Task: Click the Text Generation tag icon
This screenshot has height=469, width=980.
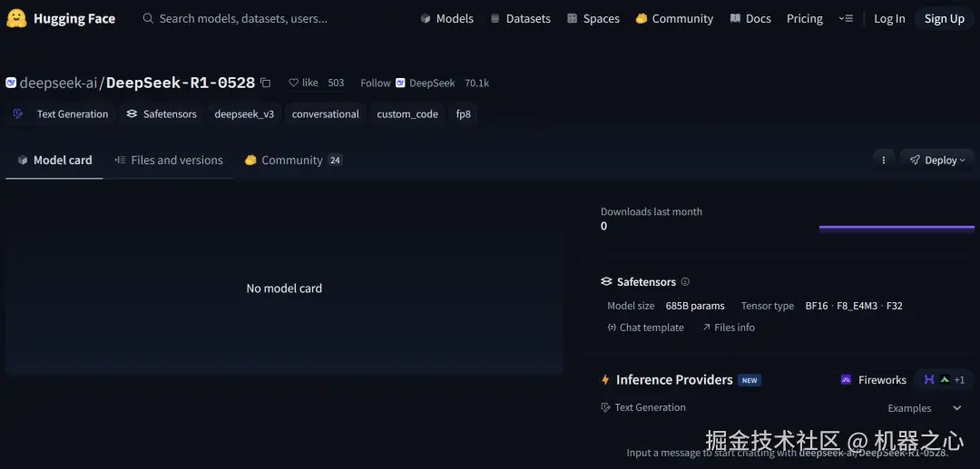Action: click(x=18, y=114)
